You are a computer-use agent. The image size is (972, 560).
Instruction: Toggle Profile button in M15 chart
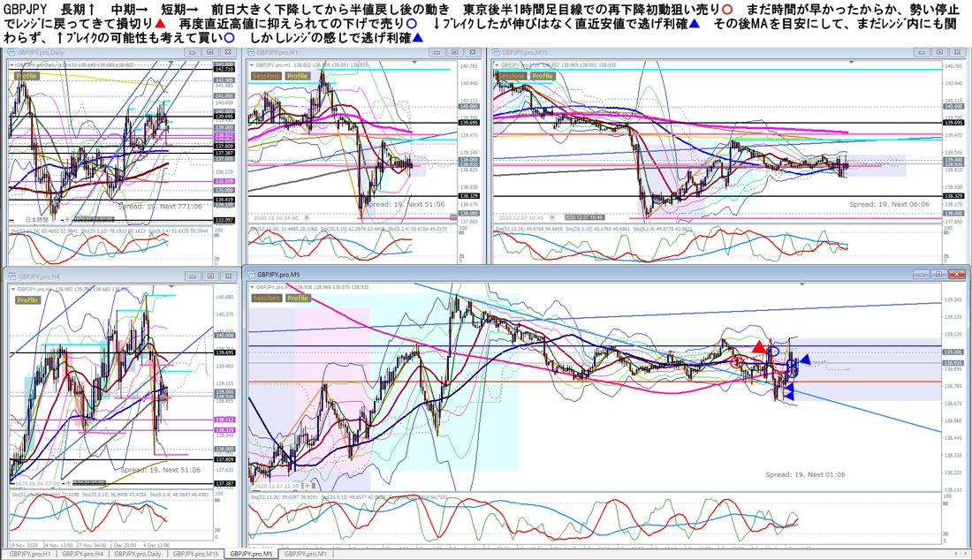coord(542,76)
